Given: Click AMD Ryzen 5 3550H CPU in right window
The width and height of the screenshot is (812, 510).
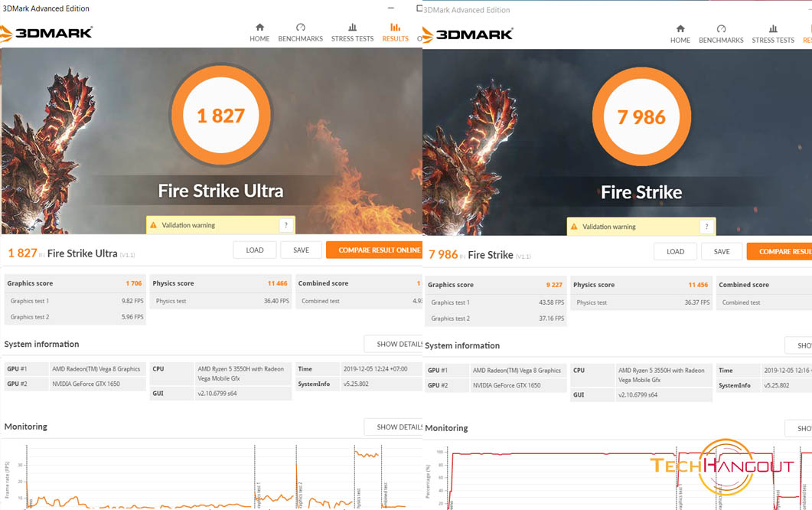Looking at the screenshot, I should point(661,375).
